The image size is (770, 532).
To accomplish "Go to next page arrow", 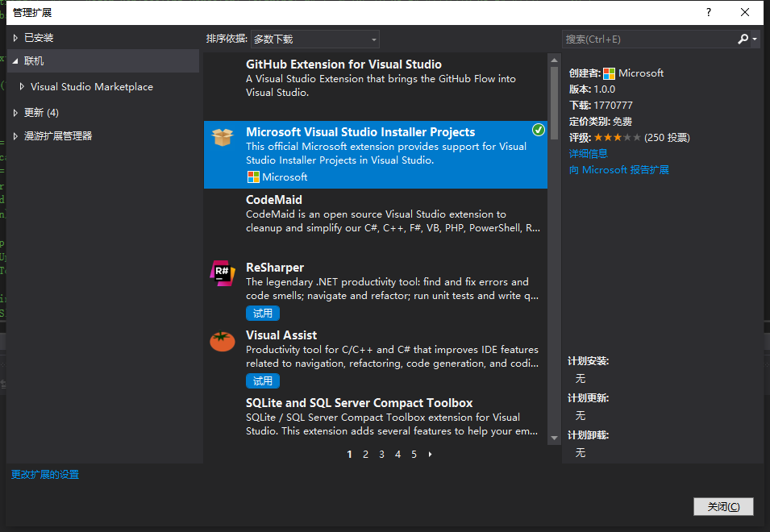I will coord(431,455).
